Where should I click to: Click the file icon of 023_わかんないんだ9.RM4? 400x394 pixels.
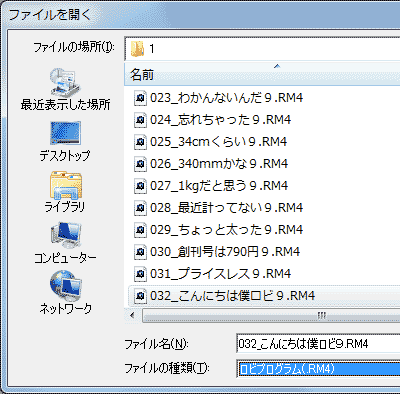[140, 98]
